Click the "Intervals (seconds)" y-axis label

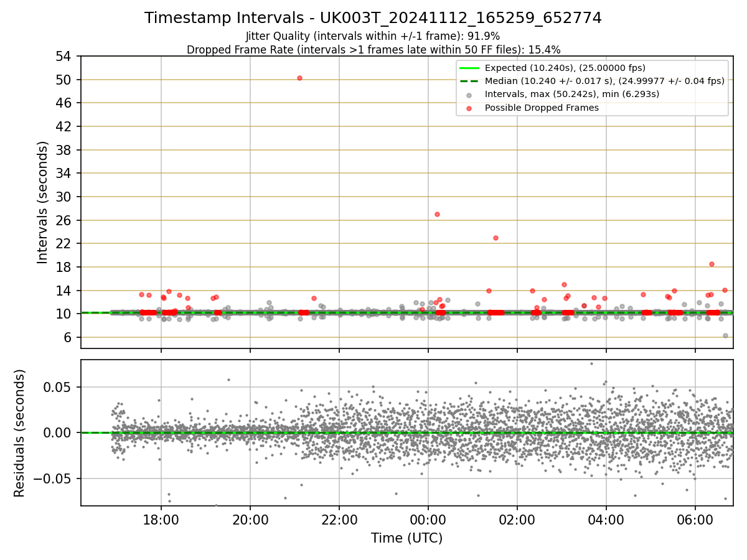43,202
